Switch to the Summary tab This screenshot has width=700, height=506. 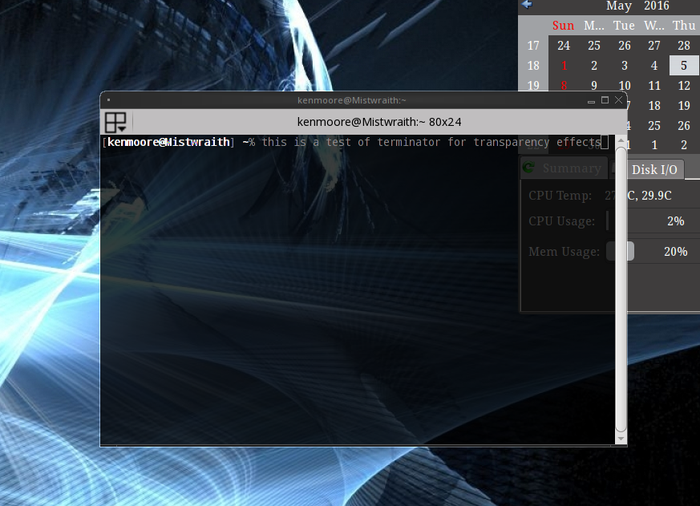564,168
